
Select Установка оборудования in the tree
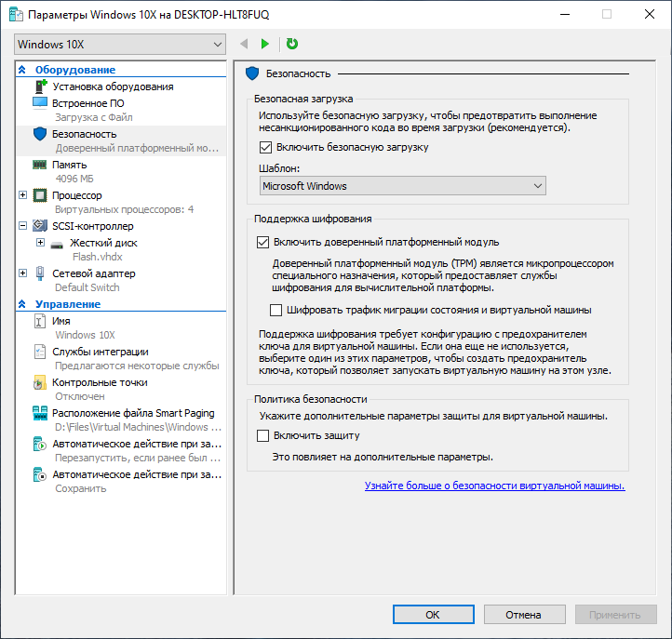point(113,87)
